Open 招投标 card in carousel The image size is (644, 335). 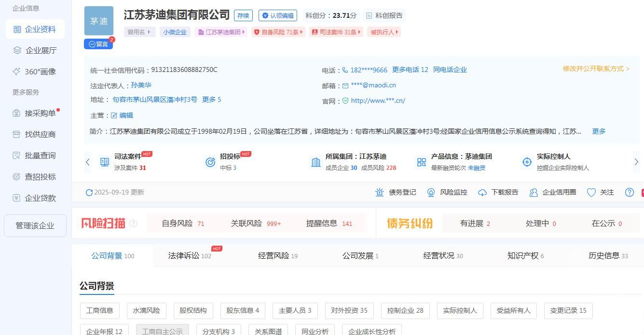click(229, 162)
